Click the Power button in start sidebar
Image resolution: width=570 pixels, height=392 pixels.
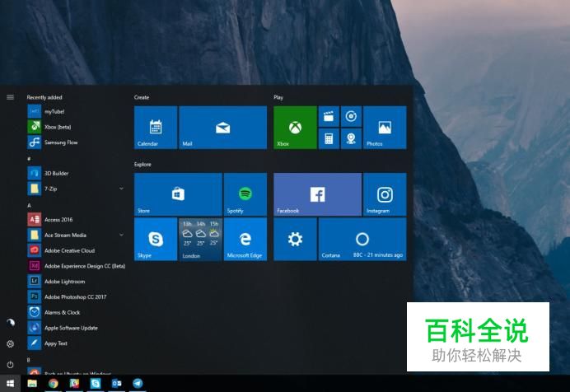[x=10, y=364]
